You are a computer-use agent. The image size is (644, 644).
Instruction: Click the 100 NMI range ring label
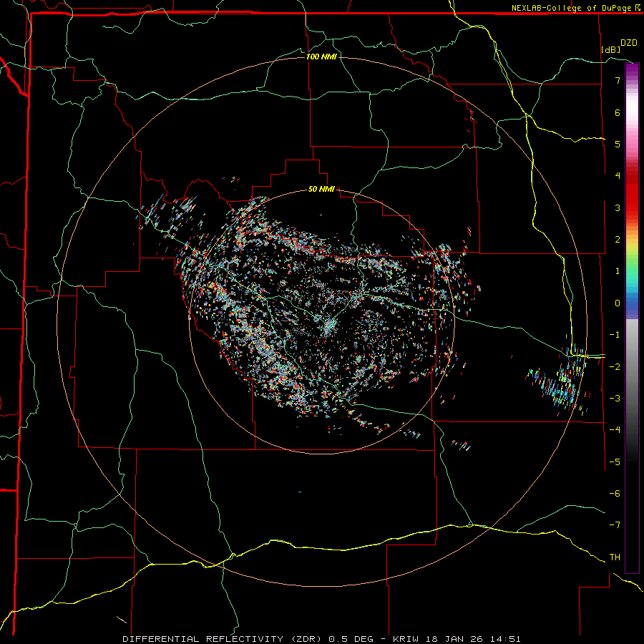tap(321, 57)
